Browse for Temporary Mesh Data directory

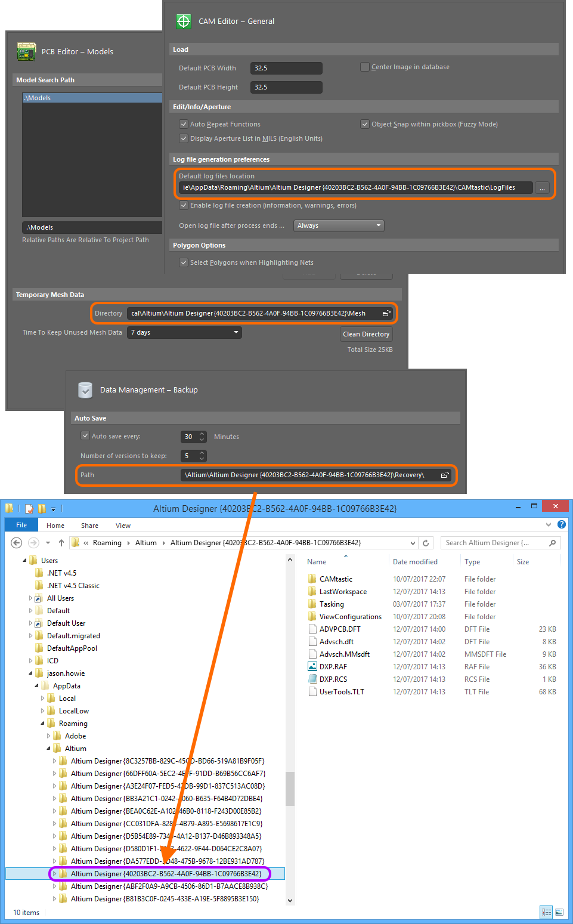pos(386,314)
